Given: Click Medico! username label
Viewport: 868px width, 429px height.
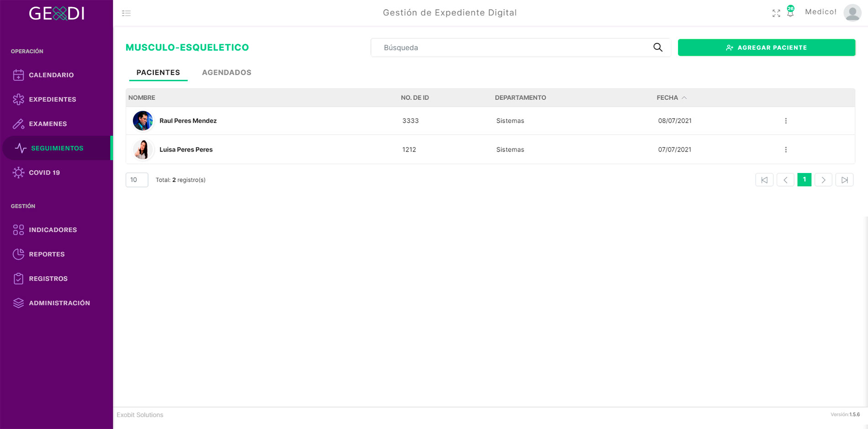Looking at the screenshot, I should click(x=820, y=12).
